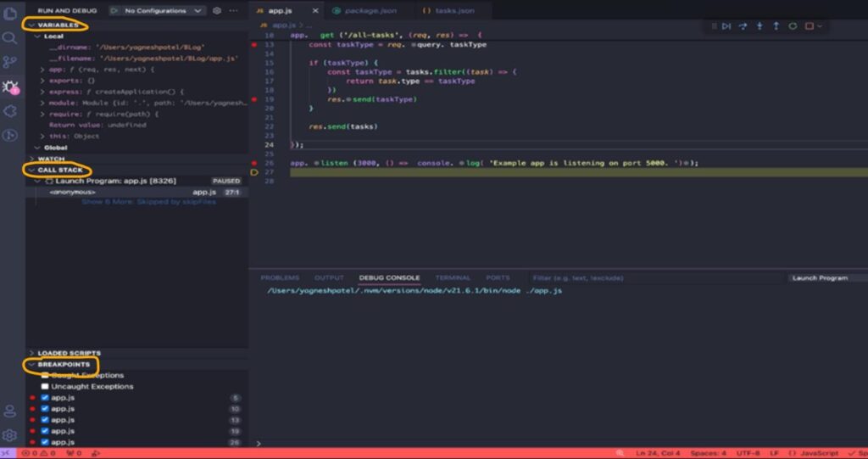This screenshot has width=868, height=459.
Task: Expand the module variable in Local scope
Action: (43, 103)
